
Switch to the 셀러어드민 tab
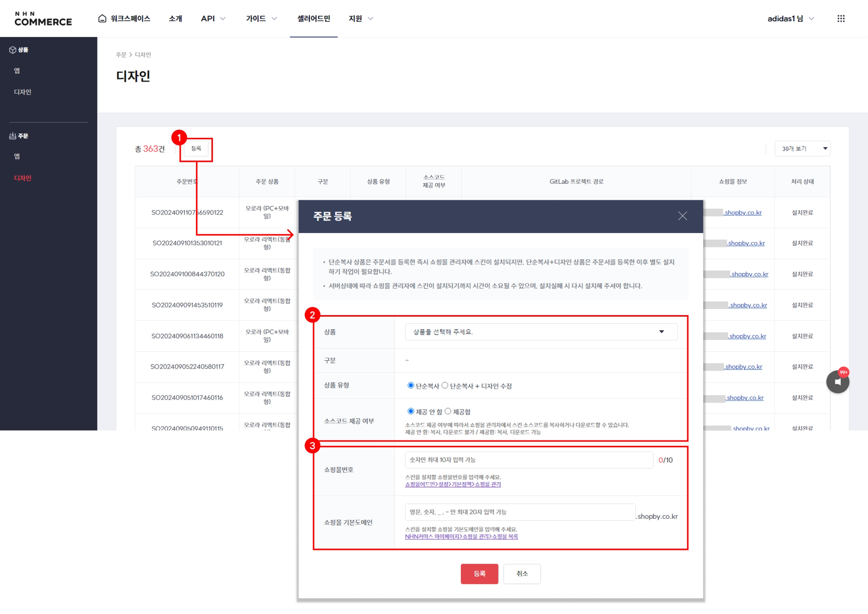coord(313,18)
